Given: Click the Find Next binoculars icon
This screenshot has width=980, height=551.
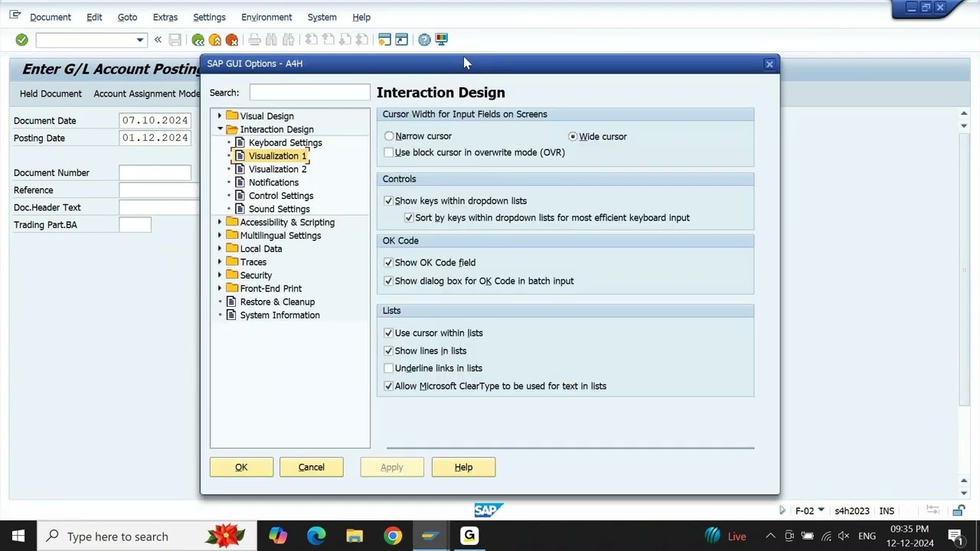Looking at the screenshot, I should [x=289, y=40].
